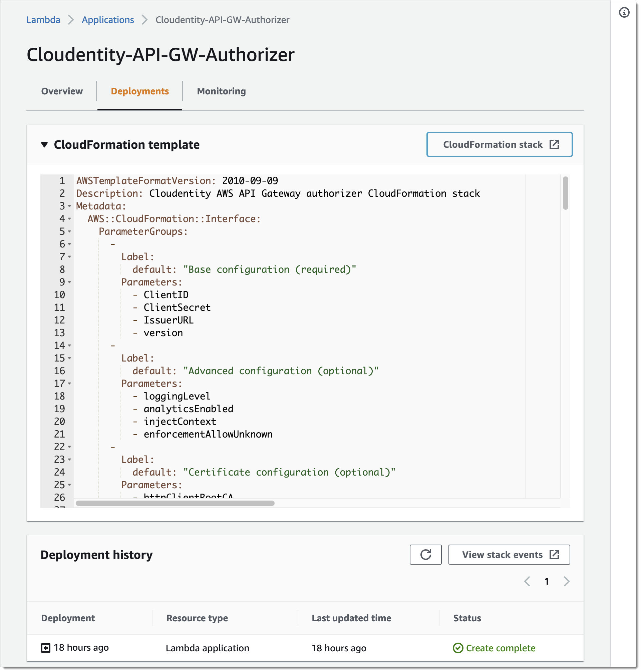
Task: Open the info panel icon
Action: (x=624, y=13)
